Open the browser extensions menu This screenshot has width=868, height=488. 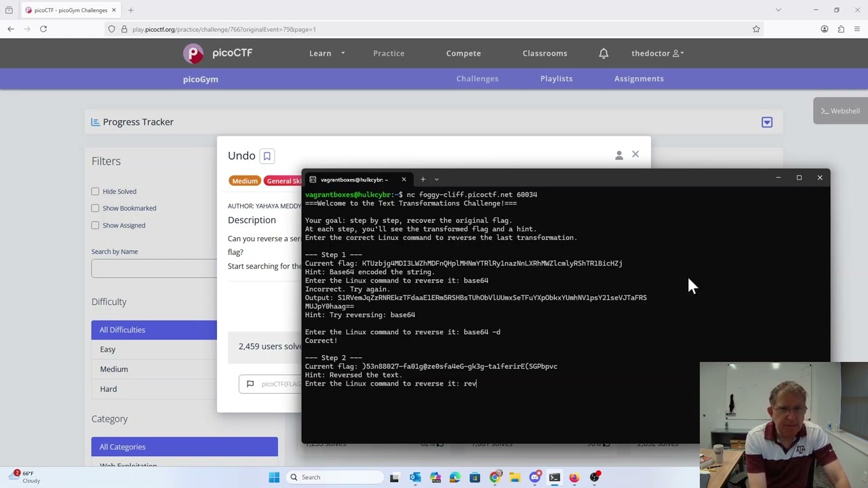coord(841,29)
